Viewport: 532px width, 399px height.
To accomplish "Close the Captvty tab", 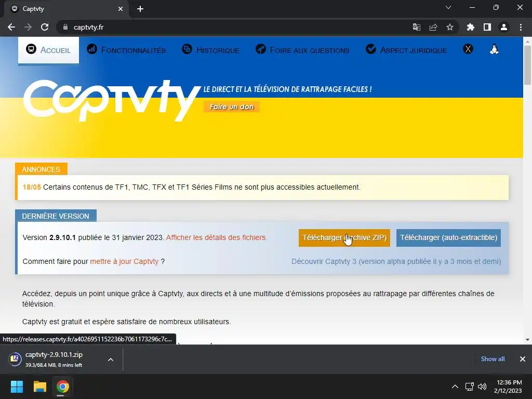I will click(121, 9).
